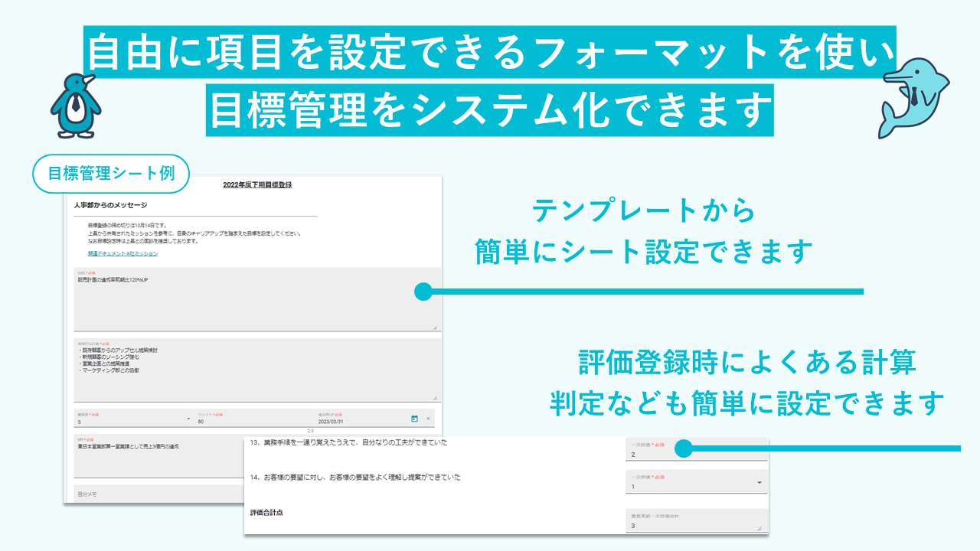Click the resize handle of the 販売計画 goal textarea

click(435, 327)
